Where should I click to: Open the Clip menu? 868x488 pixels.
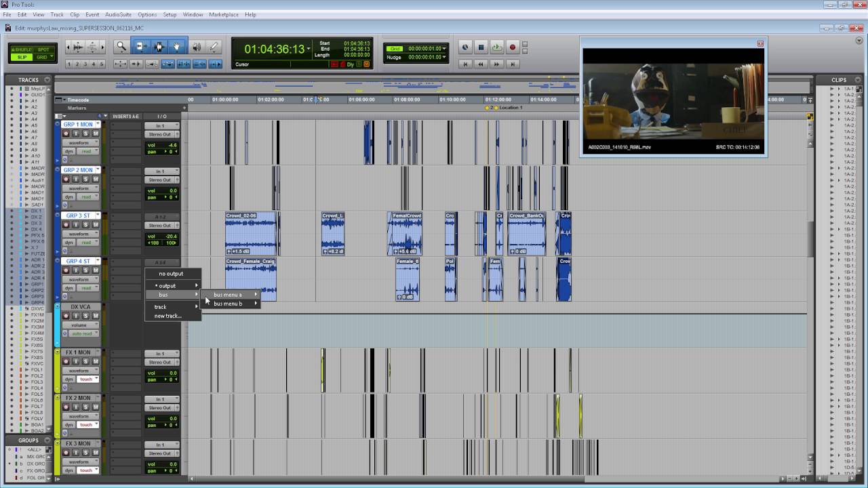point(75,14)
